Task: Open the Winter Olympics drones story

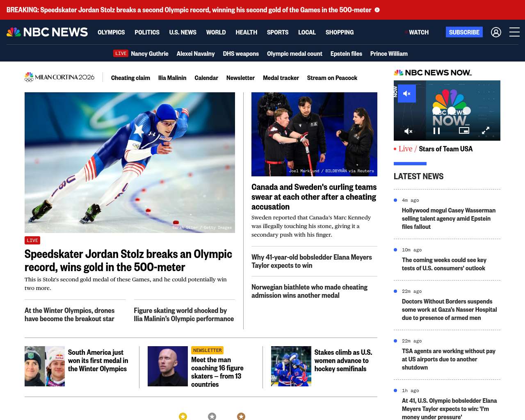Action: pyautogui.click(x=69, y=315)
